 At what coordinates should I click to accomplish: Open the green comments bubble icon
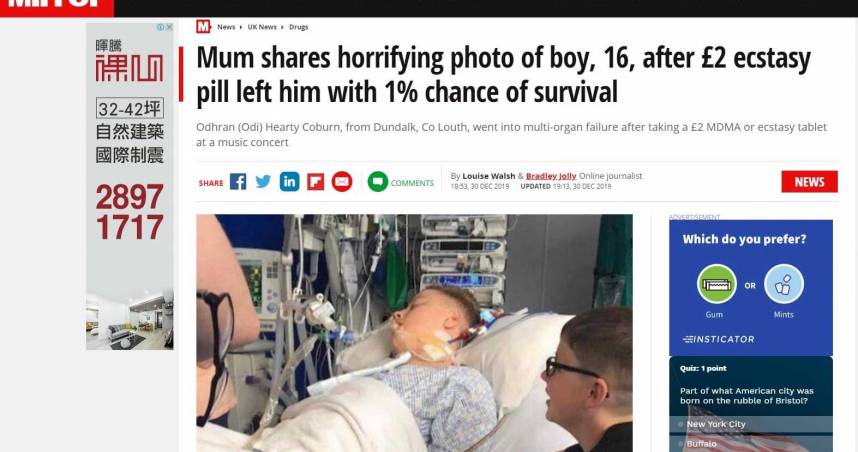(x=378, y=182)
